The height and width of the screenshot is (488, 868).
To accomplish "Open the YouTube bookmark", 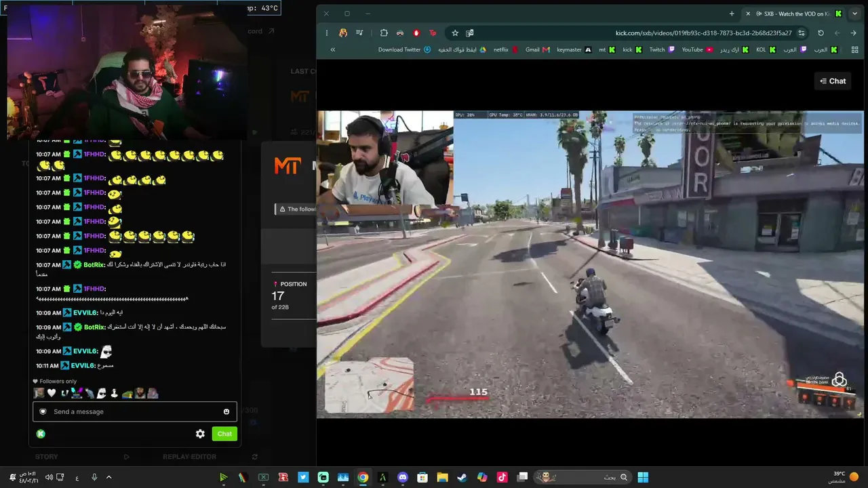I will pyautogui.click(x=697, y=49).
